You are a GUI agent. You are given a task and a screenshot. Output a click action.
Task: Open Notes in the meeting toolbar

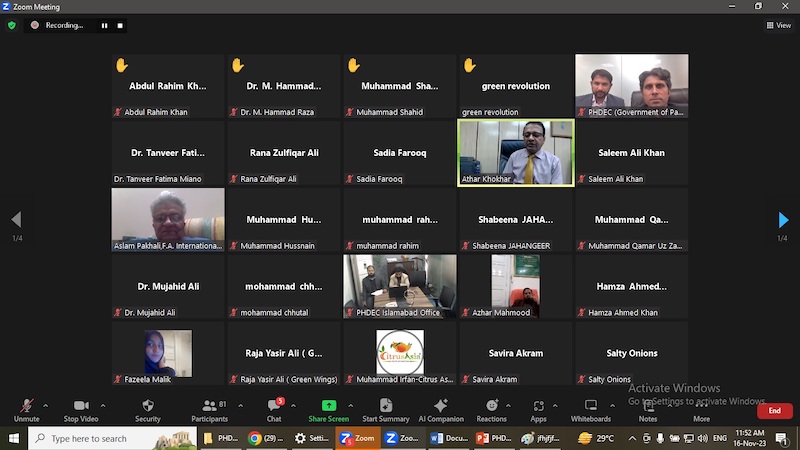coord(648,406)
